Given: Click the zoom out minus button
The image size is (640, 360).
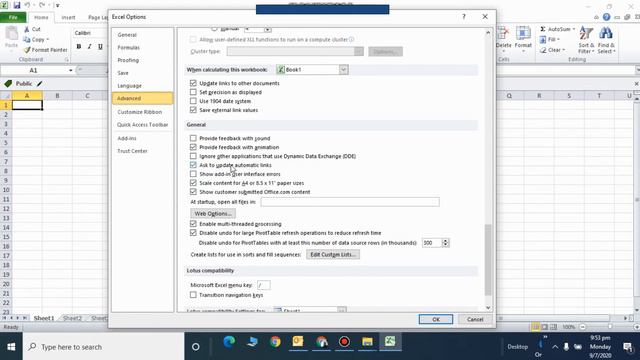Looking at the screenshot, I should point(582,327).
